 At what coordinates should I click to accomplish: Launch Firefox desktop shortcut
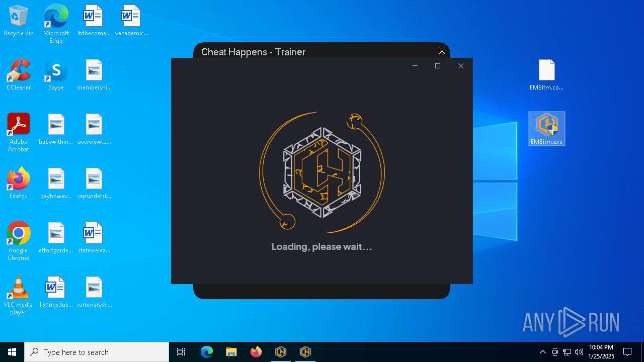pyautogui.click(x=19, y=184)
